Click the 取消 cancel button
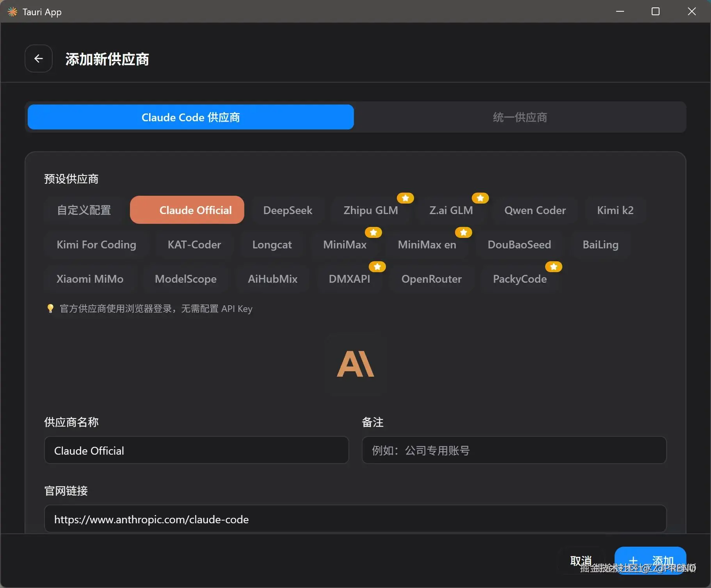The height and width of the screenshot is (588, 711). pyautogui.click(x=581, y=561)
